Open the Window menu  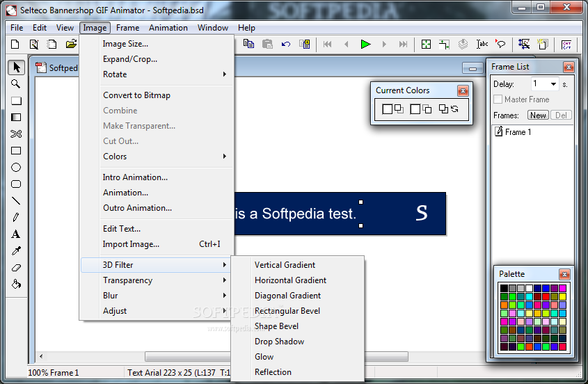tap(213, 28)
